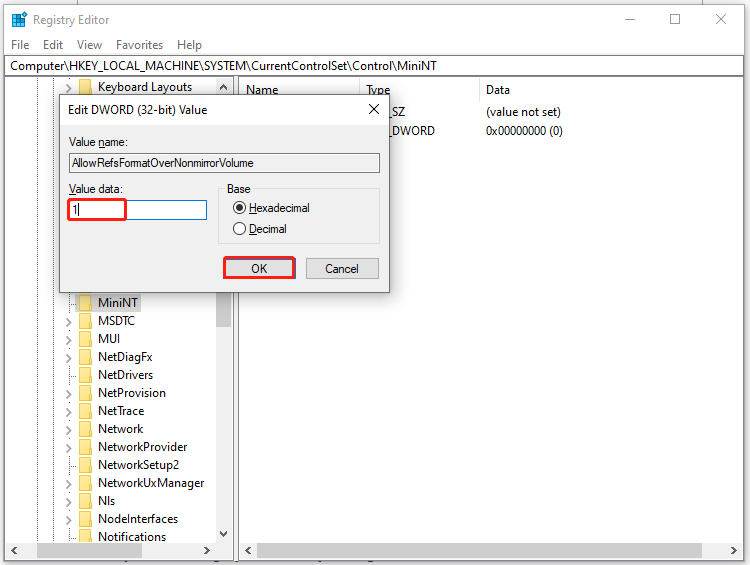
Task: Maximize the Registry Editor window
Action: (x=675, y=19)
